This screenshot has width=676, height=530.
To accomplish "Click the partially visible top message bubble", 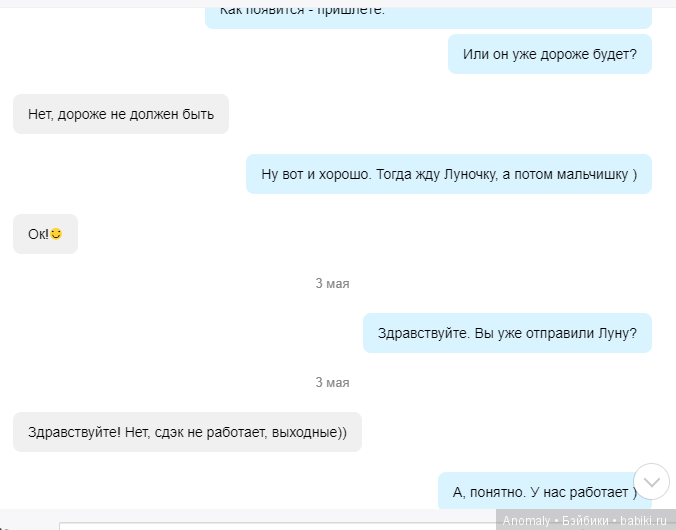I will pos(428,13).
